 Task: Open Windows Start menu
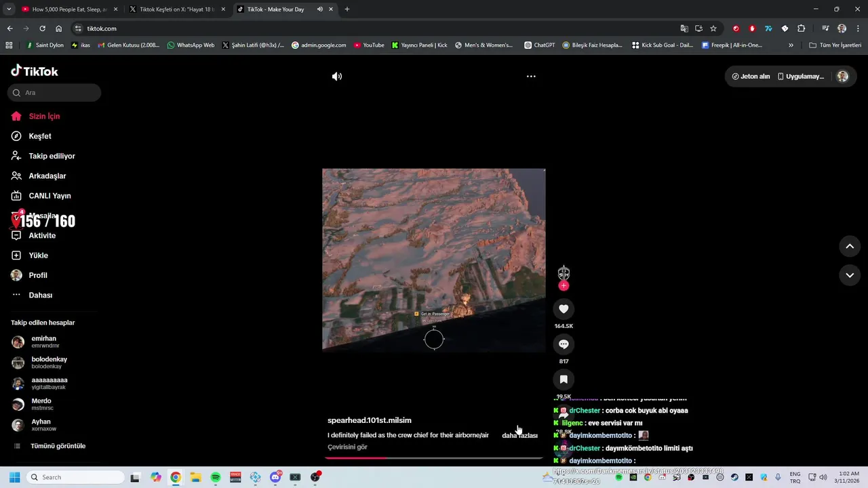14,478
